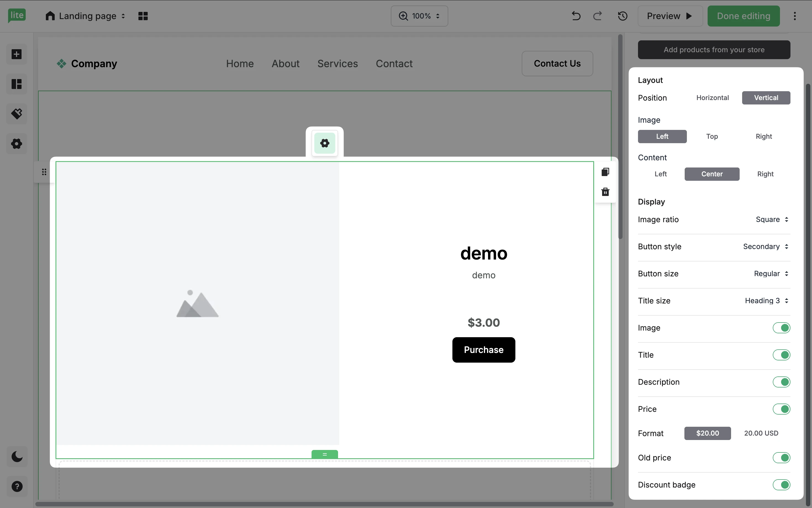Click the demo product description text
The image size is (812, 508).
484,275
